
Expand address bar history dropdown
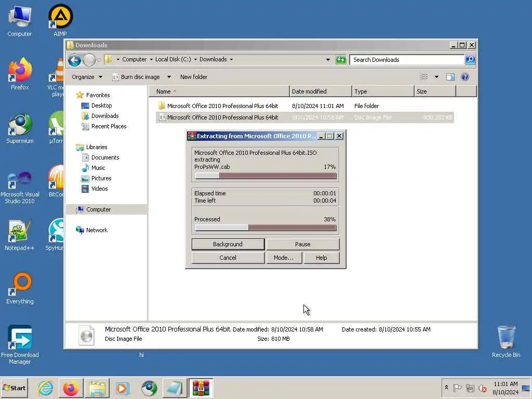[328, 60]
